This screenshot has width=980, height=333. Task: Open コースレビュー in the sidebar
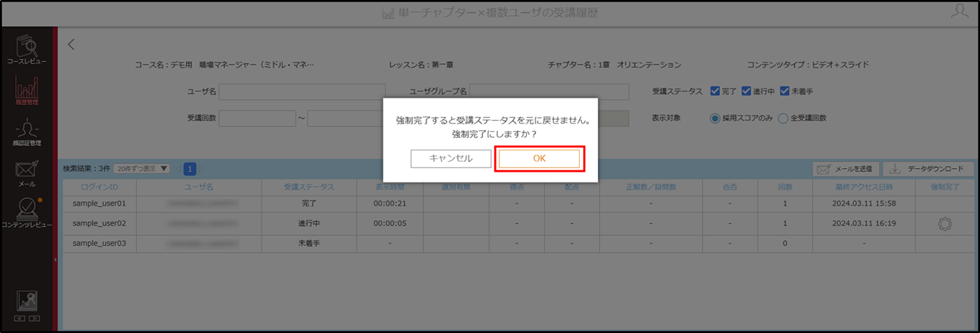27,50
